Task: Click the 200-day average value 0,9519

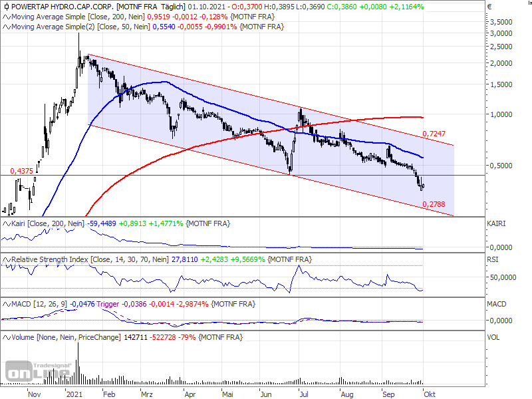Action: coord(158,17)
